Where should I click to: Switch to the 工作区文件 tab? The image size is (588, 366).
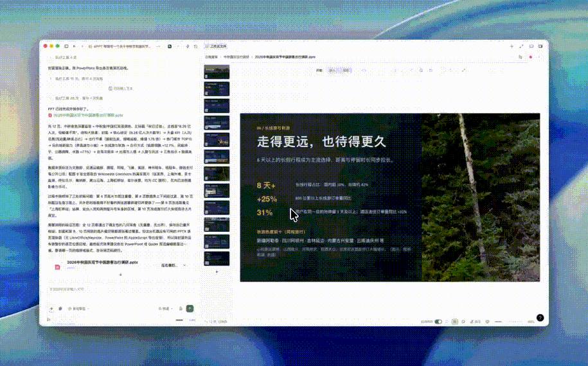point(216,46)
